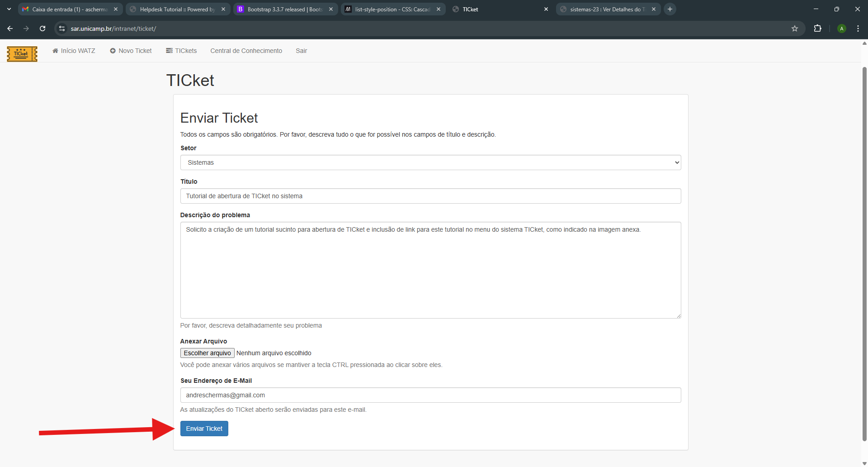The height and width of the screenshot is (467, 868).
Task: Submit the form with Enviar Ticket
Action: tap(204, 429)
